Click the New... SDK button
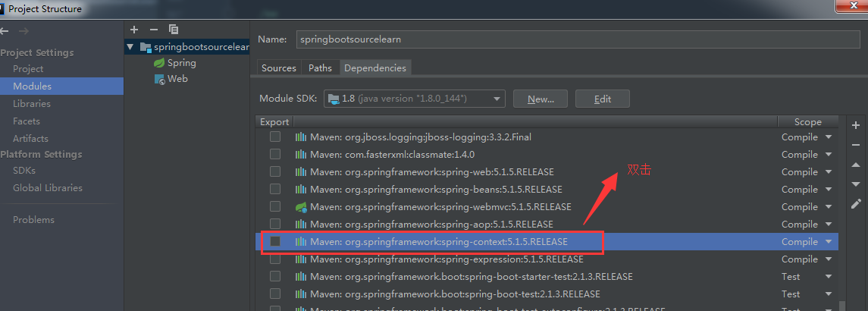Image resolution: width=868 pixels, height=311 pixels. [541, 99]
